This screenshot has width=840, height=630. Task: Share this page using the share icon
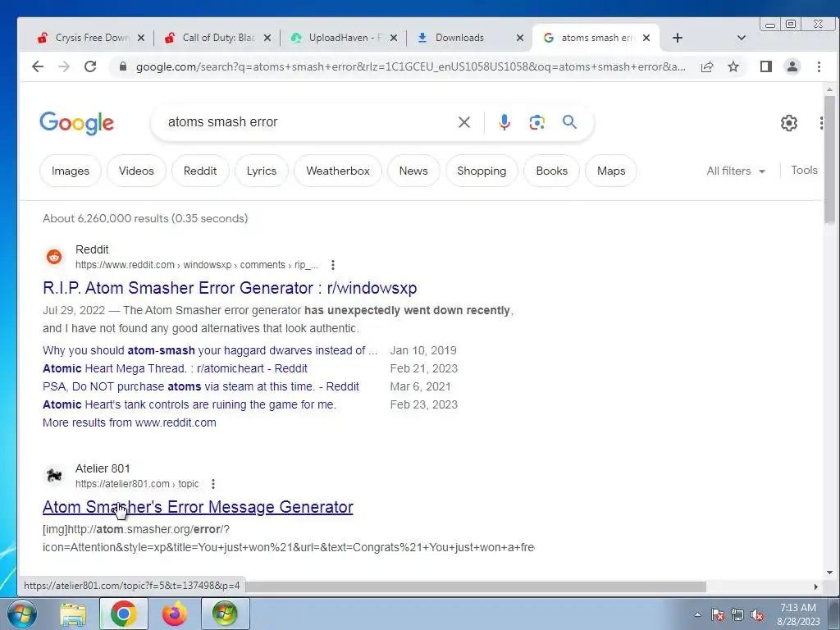[x=707, y=66]
